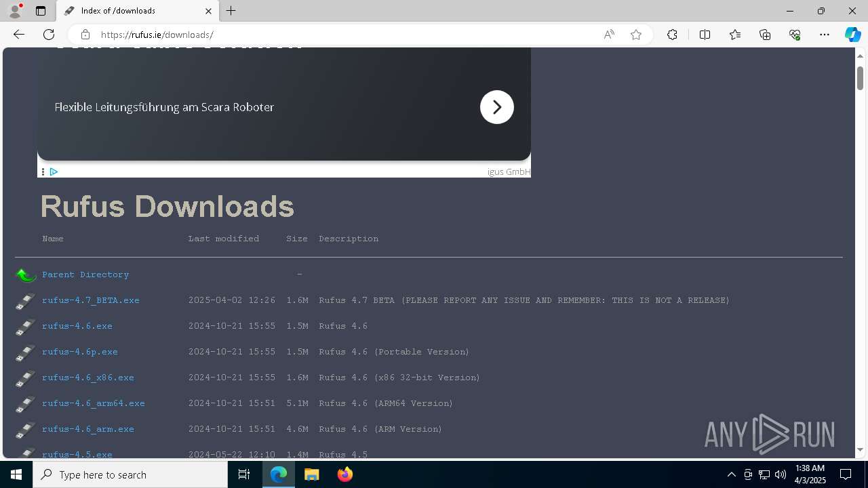The height and width of the screenshot is (488, 868).
Task: Open the ad headline about Scara Roboter
Action: (x=164, y=107)
